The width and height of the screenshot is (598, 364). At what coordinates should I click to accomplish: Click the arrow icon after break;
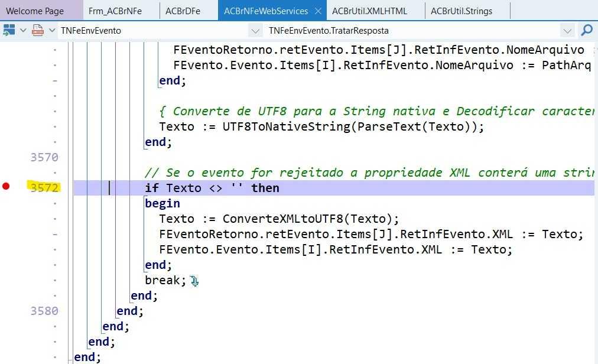coord(194,281)
